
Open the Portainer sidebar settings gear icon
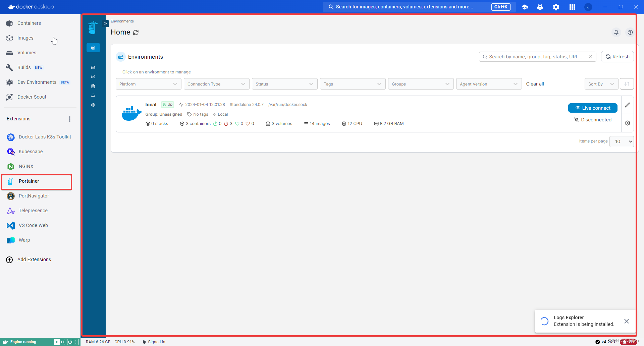pos(93,105)
